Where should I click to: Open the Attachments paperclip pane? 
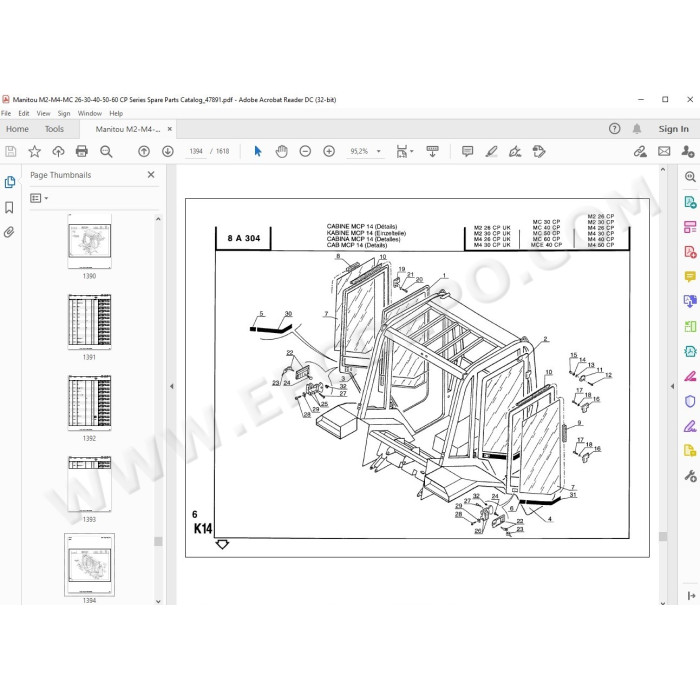(x=9, y=232)
